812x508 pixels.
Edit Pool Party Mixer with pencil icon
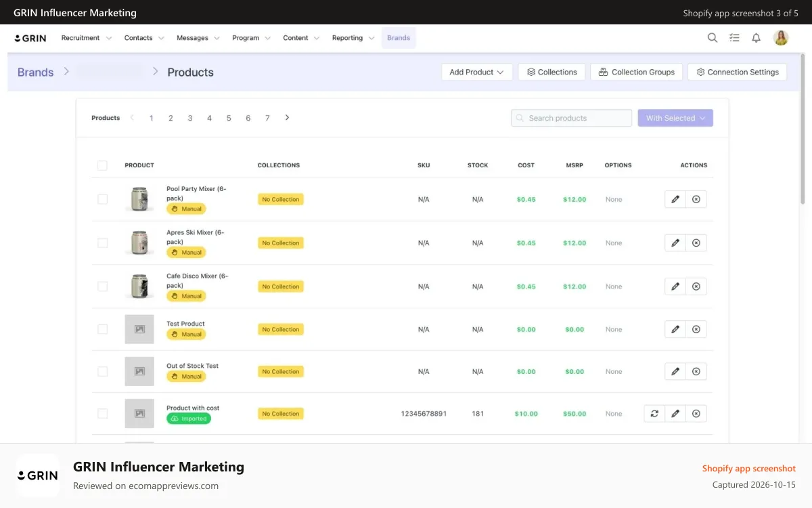675,199
